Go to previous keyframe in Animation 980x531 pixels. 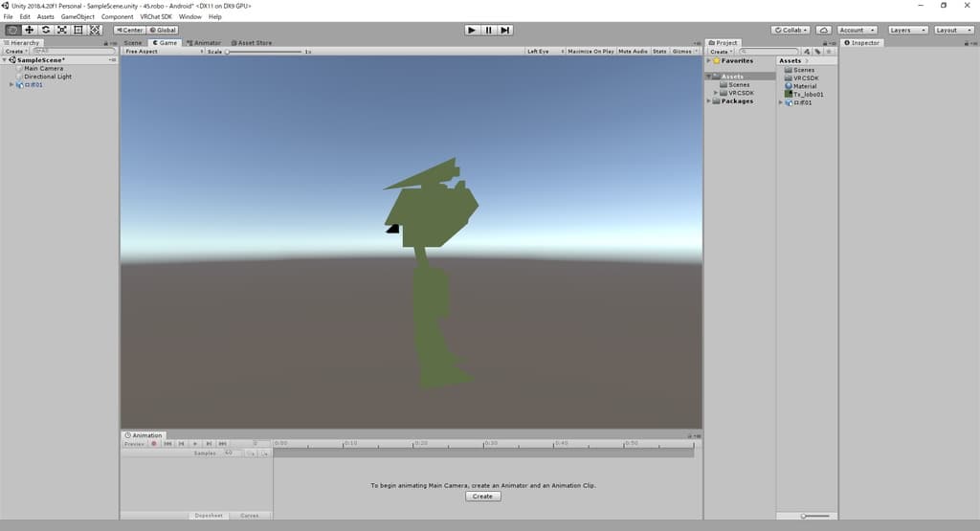coord(181,444)
